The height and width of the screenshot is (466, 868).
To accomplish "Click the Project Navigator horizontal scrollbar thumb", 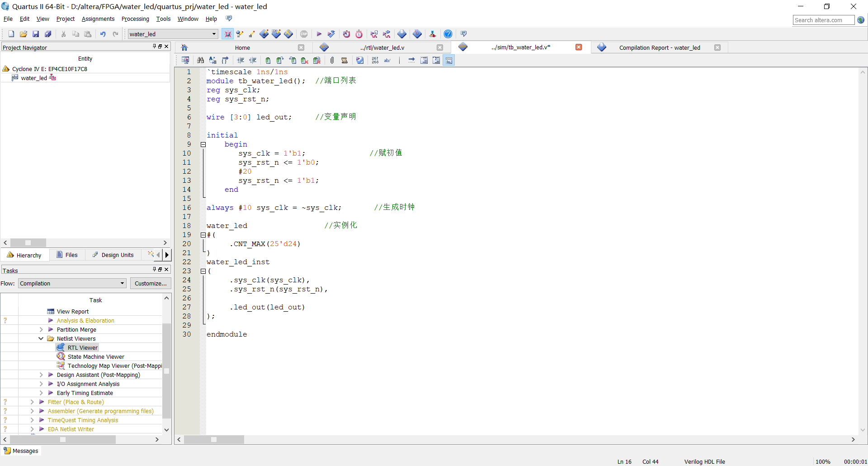I will (x=28, y=243).
